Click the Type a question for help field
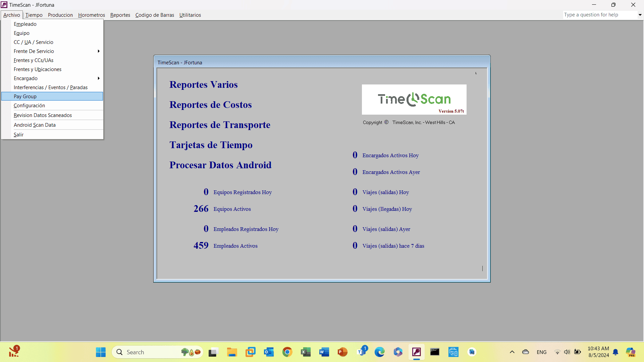Screen dimensions: 644x362 (599, 15)
